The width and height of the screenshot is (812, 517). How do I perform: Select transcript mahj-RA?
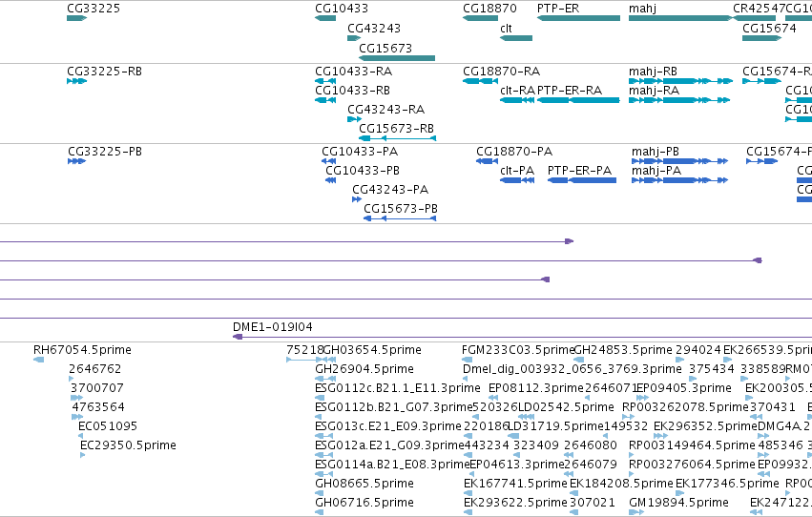(654, 90)
